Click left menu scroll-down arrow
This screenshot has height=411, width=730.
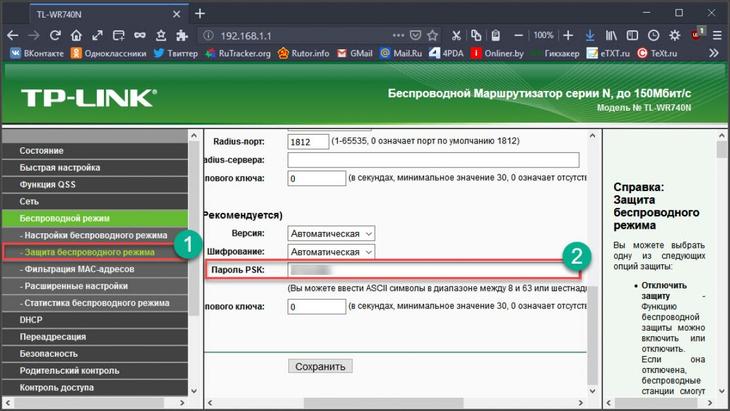coord(194,391)
